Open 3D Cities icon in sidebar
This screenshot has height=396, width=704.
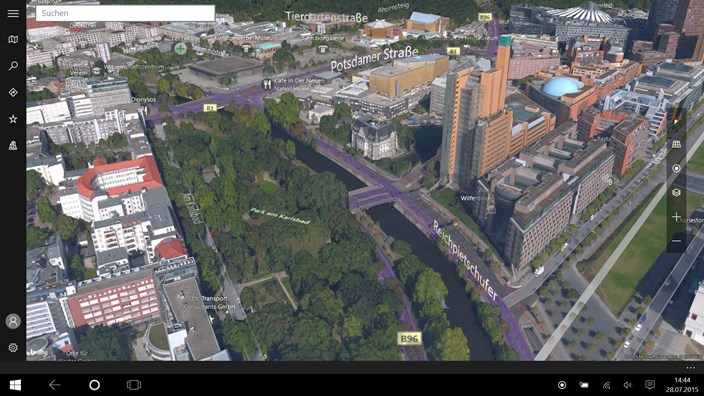[x=13, y=145]
